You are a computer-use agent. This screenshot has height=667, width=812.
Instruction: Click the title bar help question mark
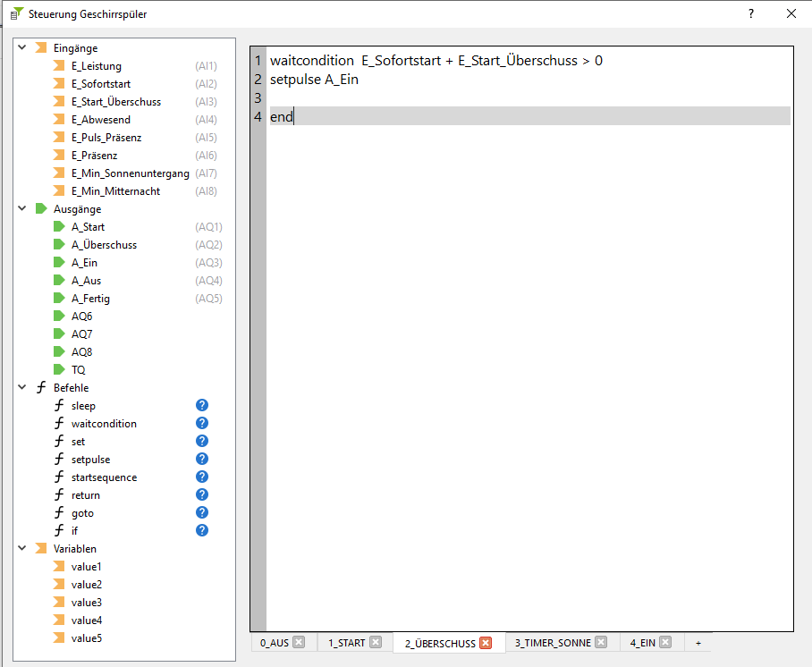coord(751,14)
